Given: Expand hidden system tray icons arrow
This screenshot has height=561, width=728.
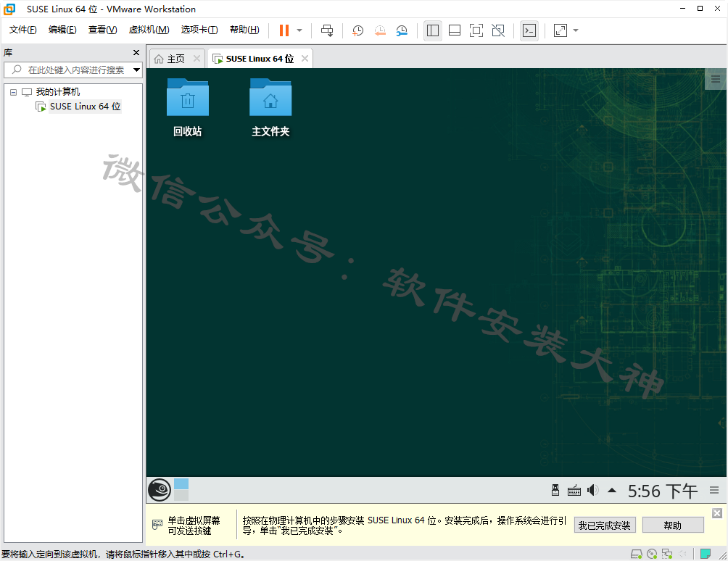Looking at the screenshot, I should [x=612, y=490].
